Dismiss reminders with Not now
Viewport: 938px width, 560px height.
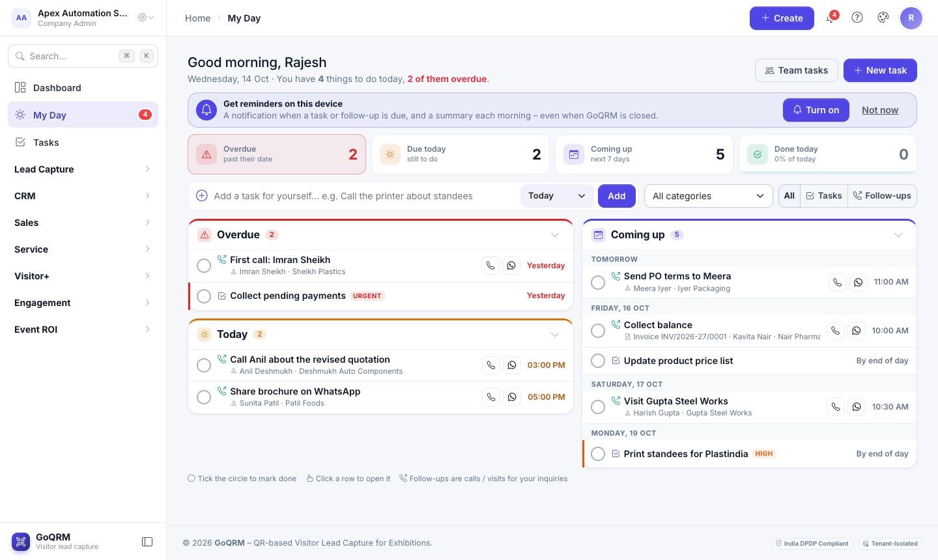click(880, 110)
